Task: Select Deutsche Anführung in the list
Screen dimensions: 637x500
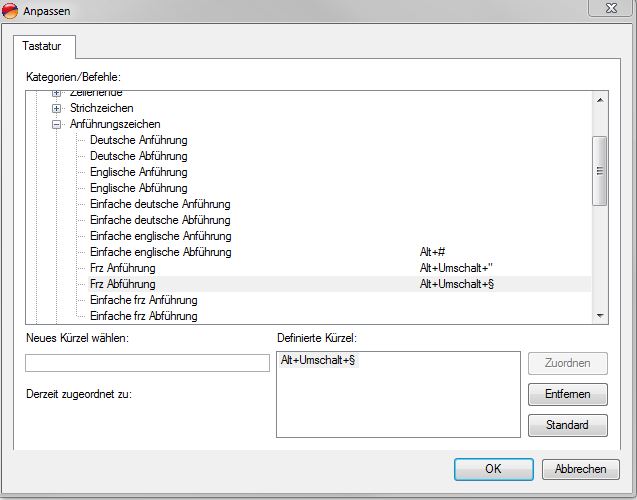Action: [x=138, y=140]
